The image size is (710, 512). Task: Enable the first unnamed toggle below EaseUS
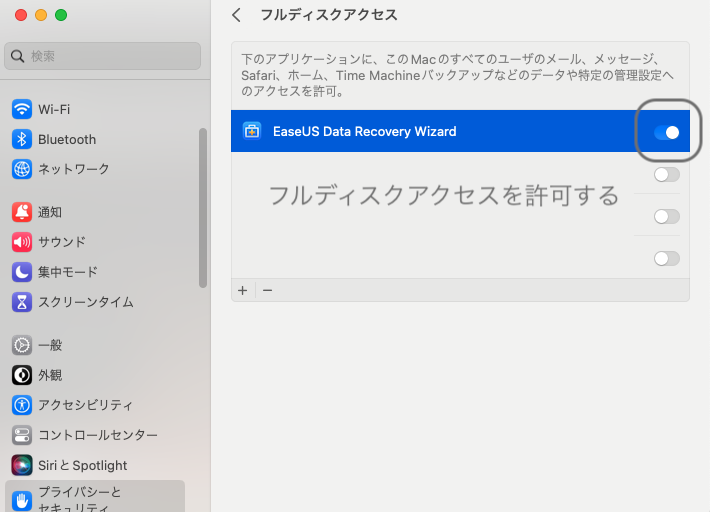[667, 174]
